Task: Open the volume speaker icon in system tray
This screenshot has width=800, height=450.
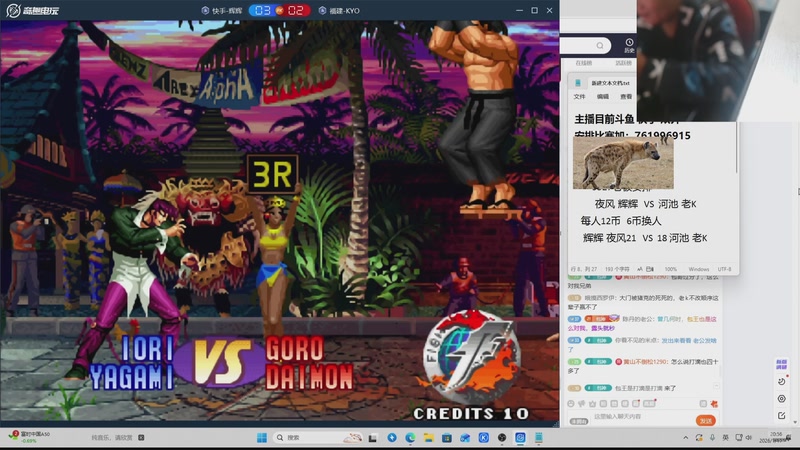Action: [x=749, y=438]
